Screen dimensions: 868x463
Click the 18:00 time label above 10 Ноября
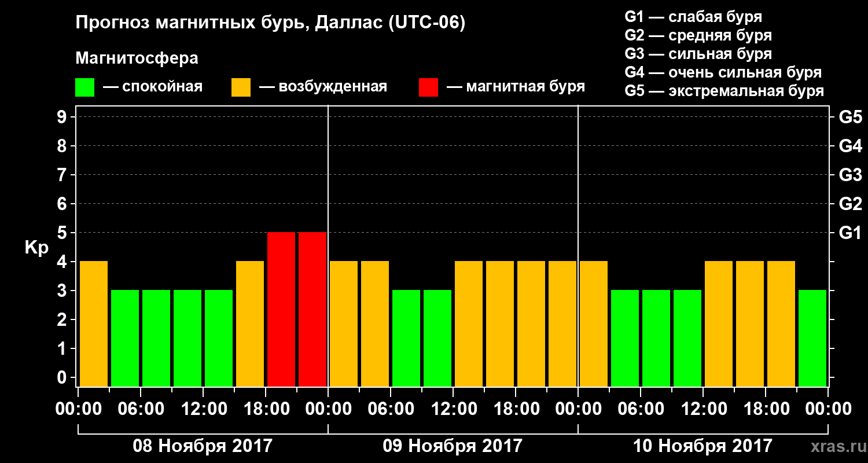(x=766, y=409)
